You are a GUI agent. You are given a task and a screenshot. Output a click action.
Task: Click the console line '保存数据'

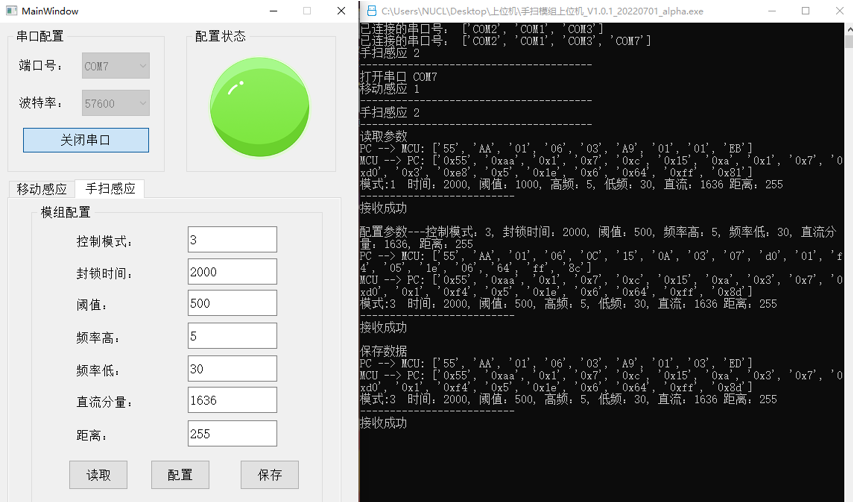click(x=384, y=351)
